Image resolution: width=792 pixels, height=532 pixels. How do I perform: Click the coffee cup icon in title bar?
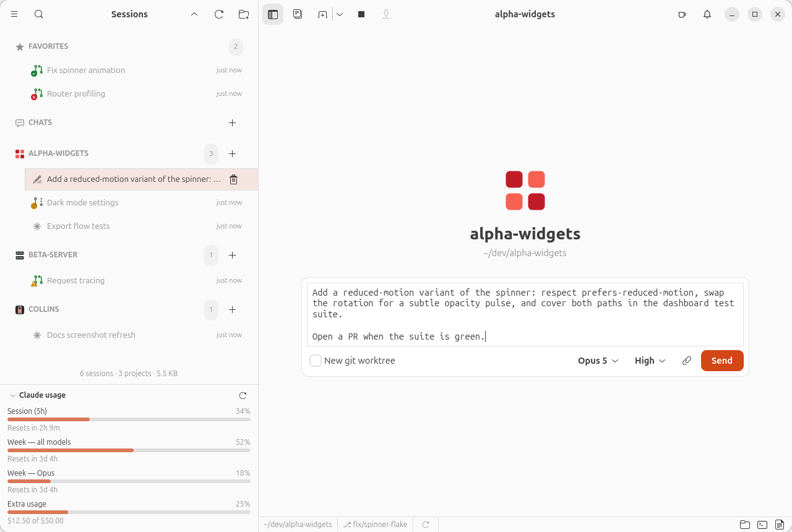point(682,14)
